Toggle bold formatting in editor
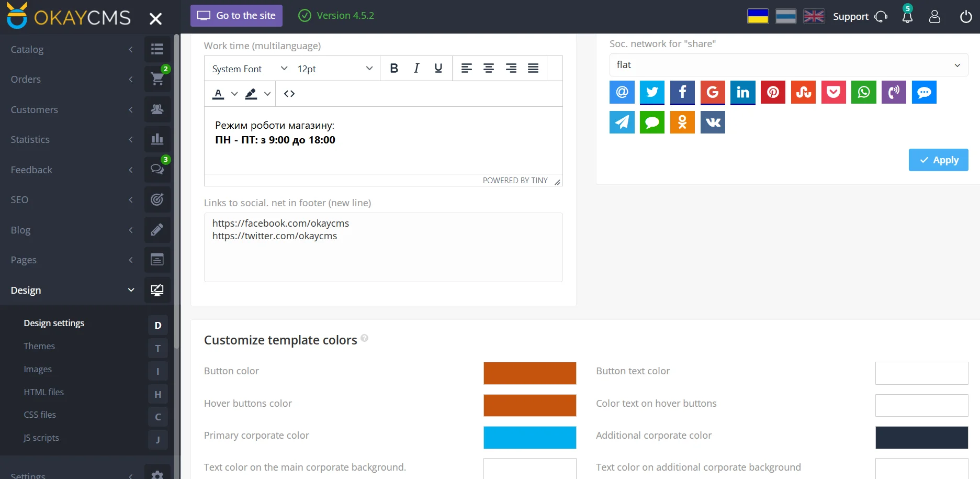This screenshot has width=980, height=479. pos(394,69)
